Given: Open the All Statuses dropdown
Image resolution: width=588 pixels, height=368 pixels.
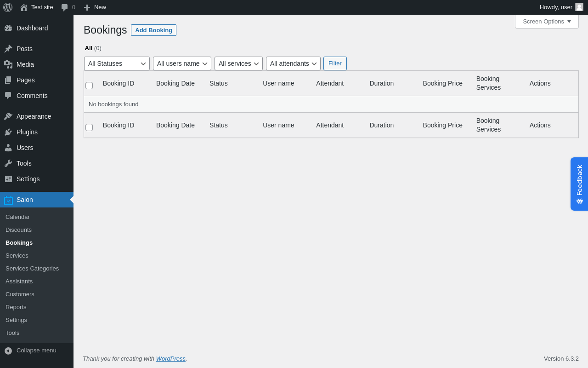Looking at the screenshot, I should [x=117, y=63].
